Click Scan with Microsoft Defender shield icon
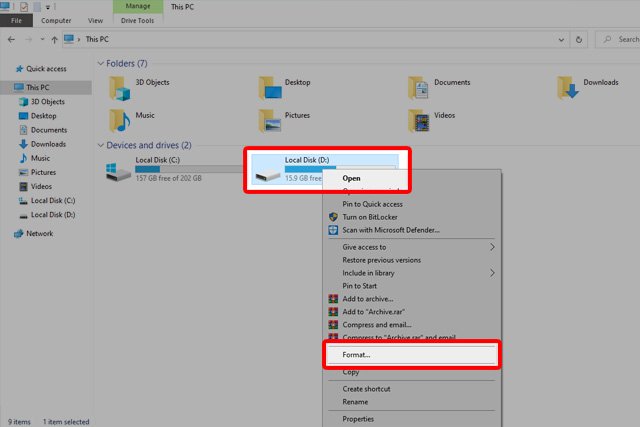 coord(335,230)
